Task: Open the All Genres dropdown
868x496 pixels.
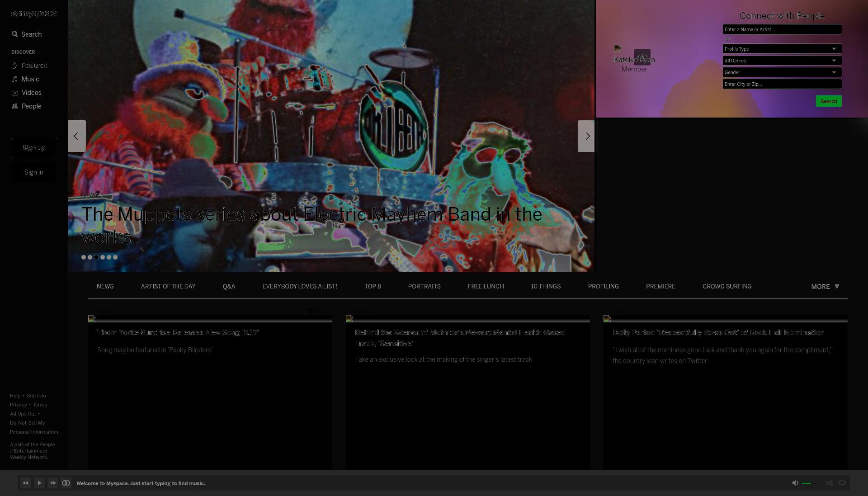Action: pos(782,61)
